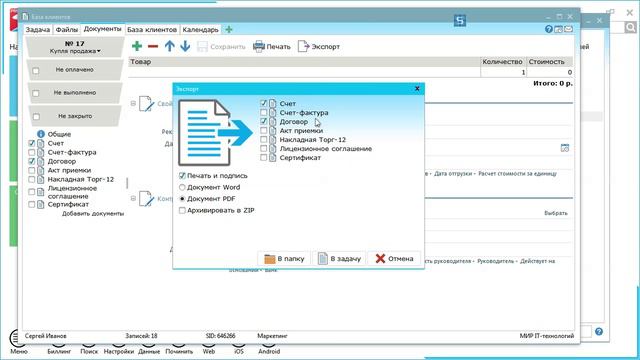Switch to the База клиентов tab

click(x=152, y=30)
